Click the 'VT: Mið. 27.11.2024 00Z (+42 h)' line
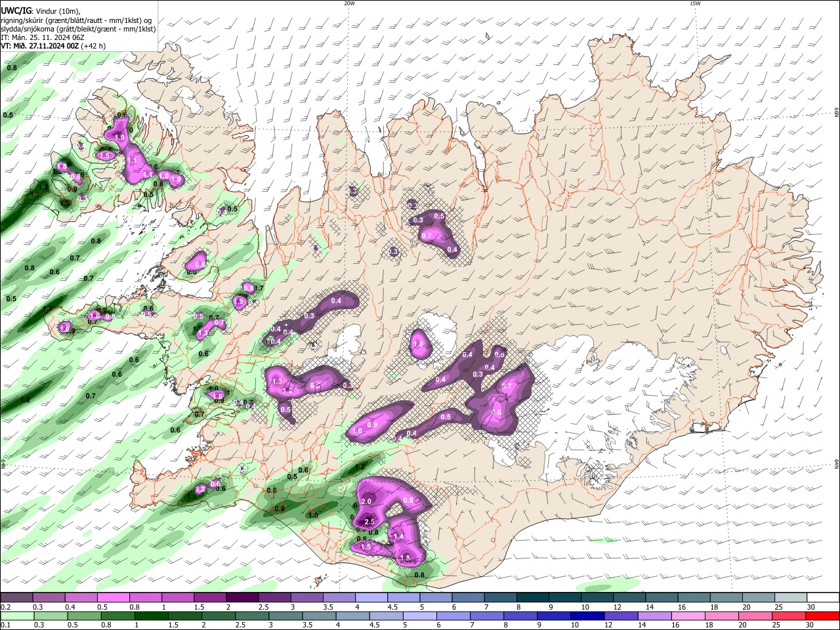Image resolution: width=840 pixels, height=630 pixels. point(53,46)
